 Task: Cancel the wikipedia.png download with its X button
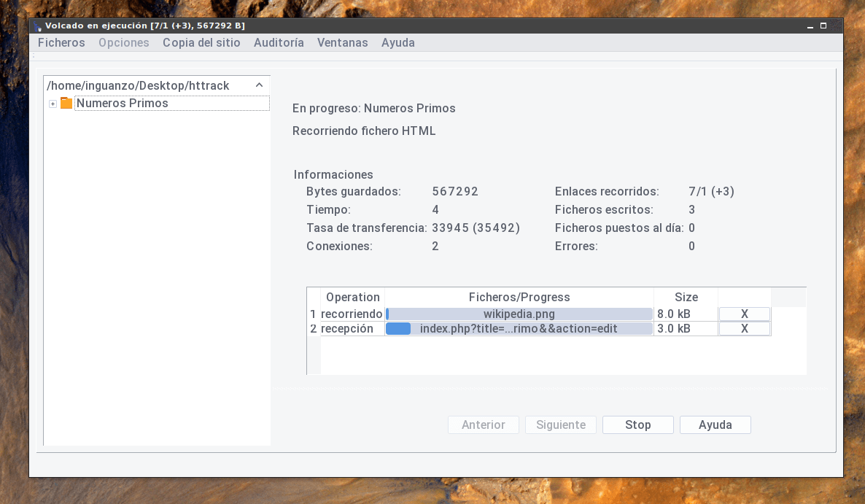coord(744,314)
